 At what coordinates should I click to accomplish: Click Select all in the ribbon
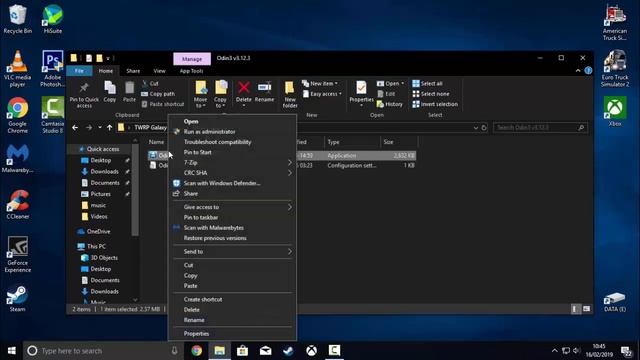[x=427, y=83]
